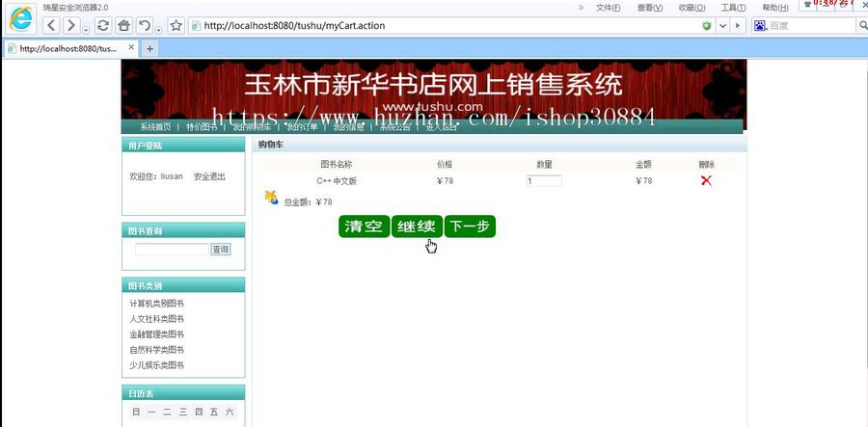This screenshot has height=427, width=868.
Task: Click the 图书名称 column header
Action: click(x=336, y=164)
